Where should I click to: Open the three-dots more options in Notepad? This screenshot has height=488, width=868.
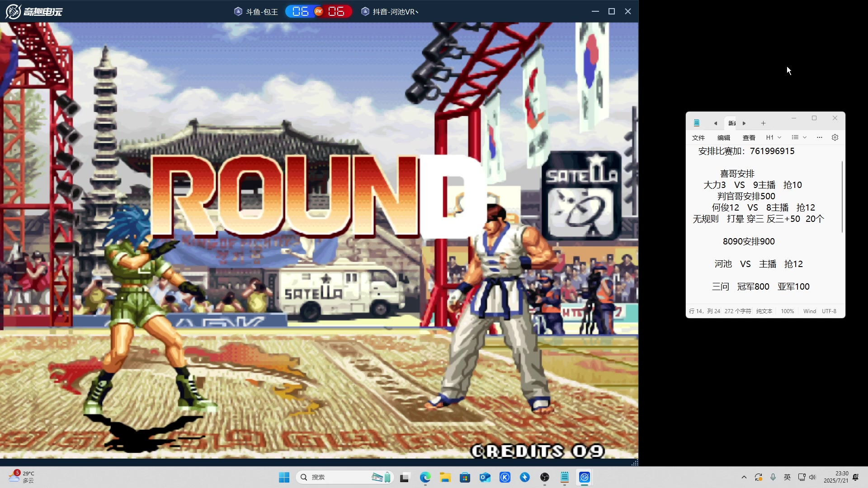(x=819, y=137)
